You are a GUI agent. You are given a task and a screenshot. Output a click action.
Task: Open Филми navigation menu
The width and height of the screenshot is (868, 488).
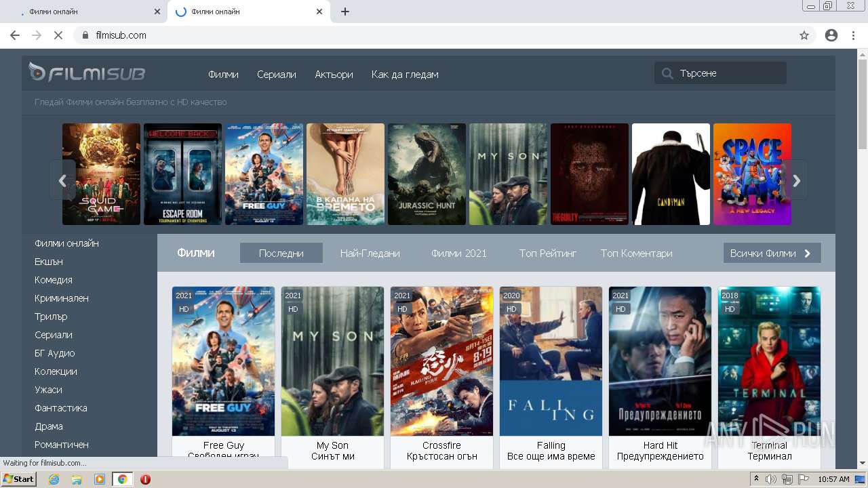[223, 75]
